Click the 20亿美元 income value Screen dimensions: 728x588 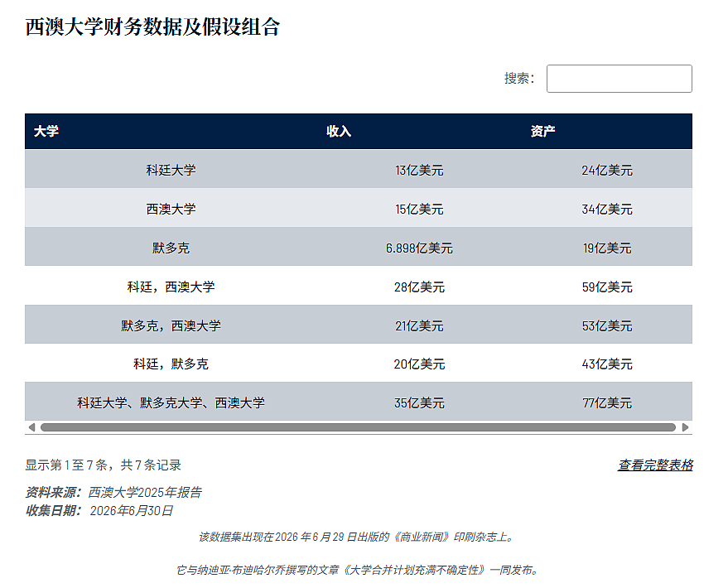[x=419, y=364]
